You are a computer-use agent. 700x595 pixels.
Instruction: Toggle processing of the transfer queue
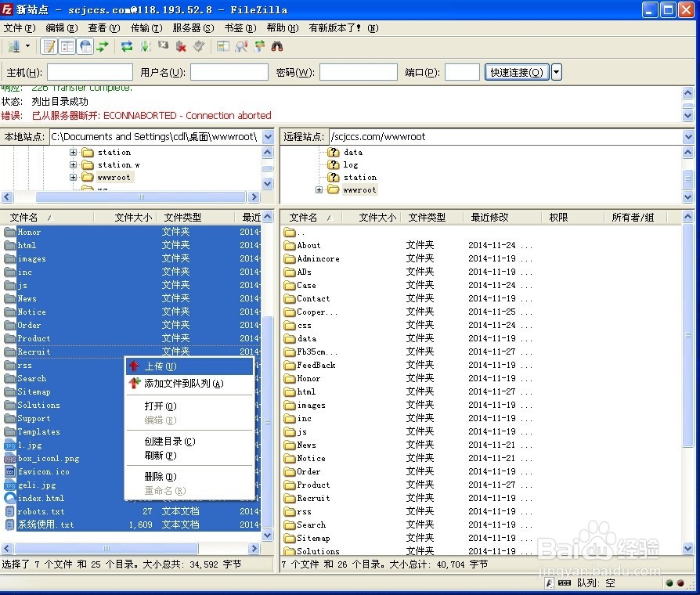[145, 47]
